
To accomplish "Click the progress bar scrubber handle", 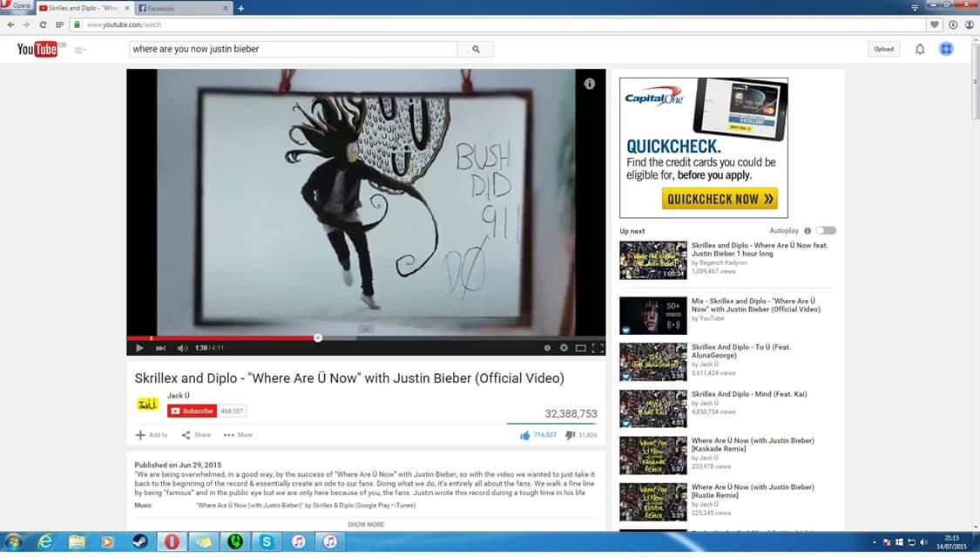I will (x=317, y=337).
